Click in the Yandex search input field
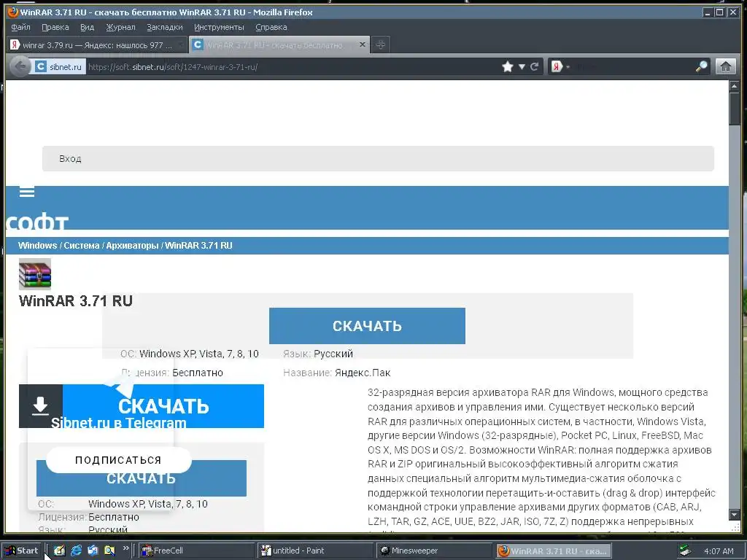This screenshot has width=747, height=560. coord(631,66)
